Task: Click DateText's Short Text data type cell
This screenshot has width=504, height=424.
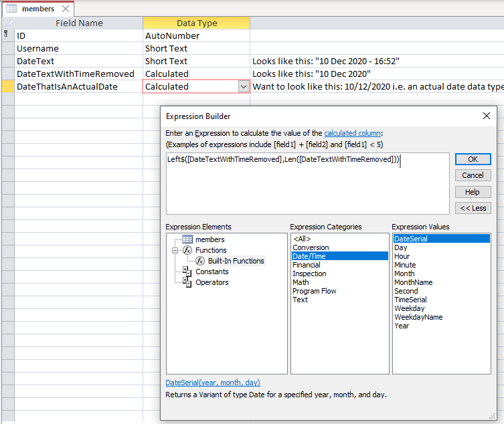Action: pos(196,61)
